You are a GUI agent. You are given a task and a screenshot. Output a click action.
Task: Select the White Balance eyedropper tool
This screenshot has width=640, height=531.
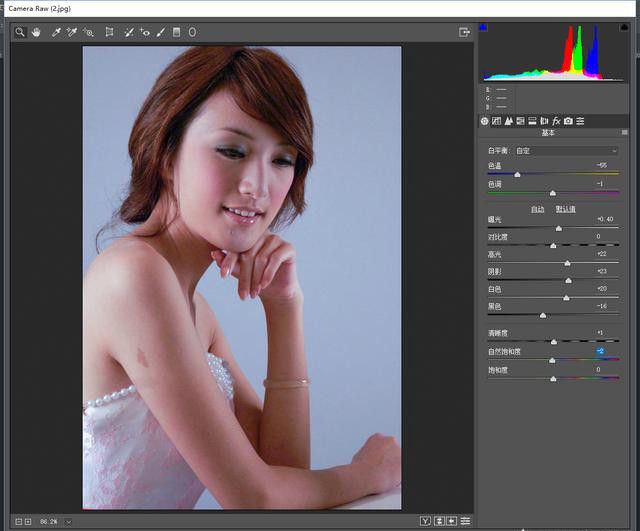click(56, 32)
